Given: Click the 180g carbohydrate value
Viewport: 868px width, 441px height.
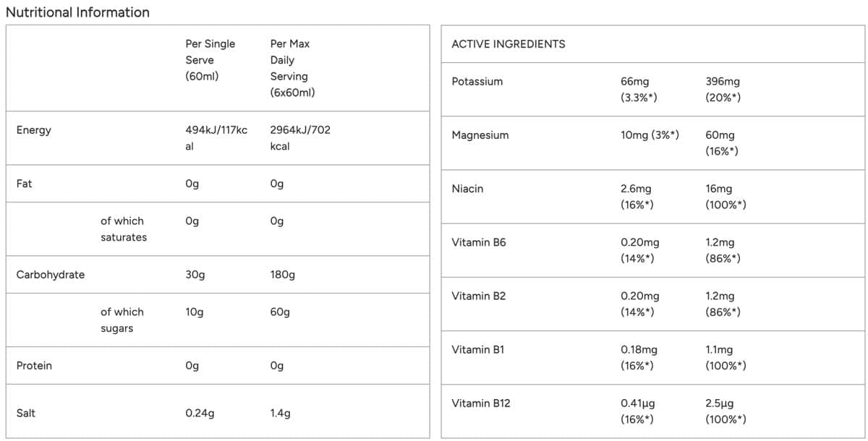Looking at the screenshot, I should (282, 275).
